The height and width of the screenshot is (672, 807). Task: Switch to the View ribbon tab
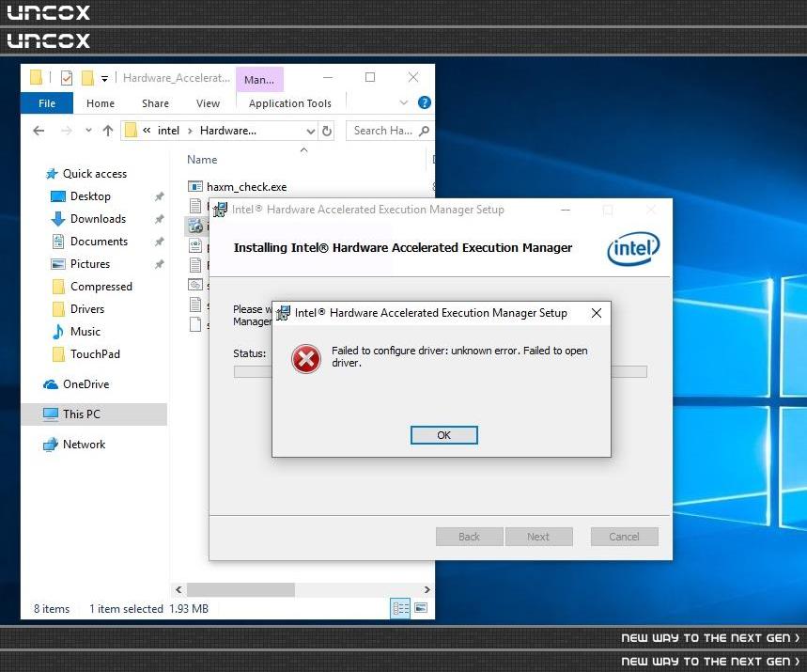pyautogui.click(x=208, y=103)
